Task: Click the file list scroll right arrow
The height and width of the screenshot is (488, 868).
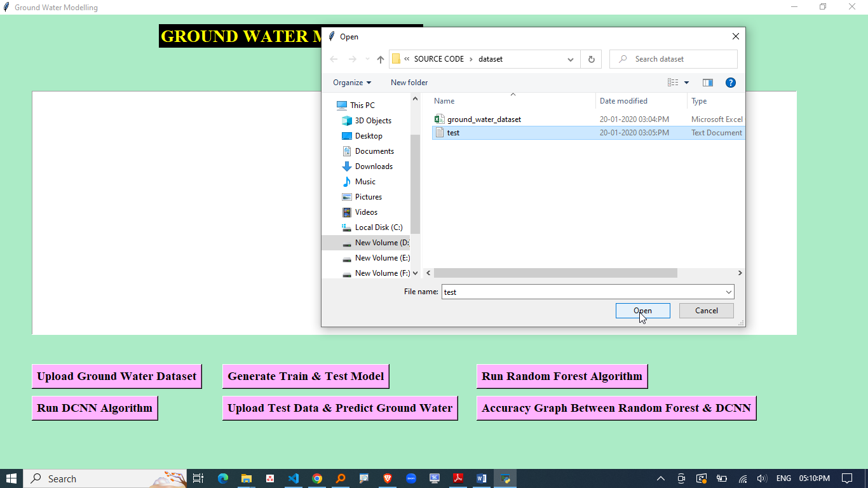Action: coord(740,273)
